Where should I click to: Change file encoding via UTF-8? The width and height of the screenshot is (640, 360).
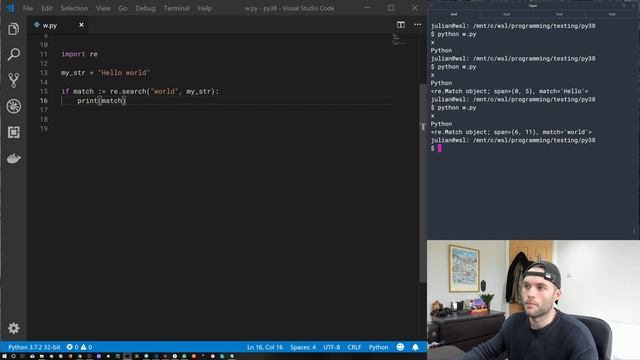coord(331,347)
